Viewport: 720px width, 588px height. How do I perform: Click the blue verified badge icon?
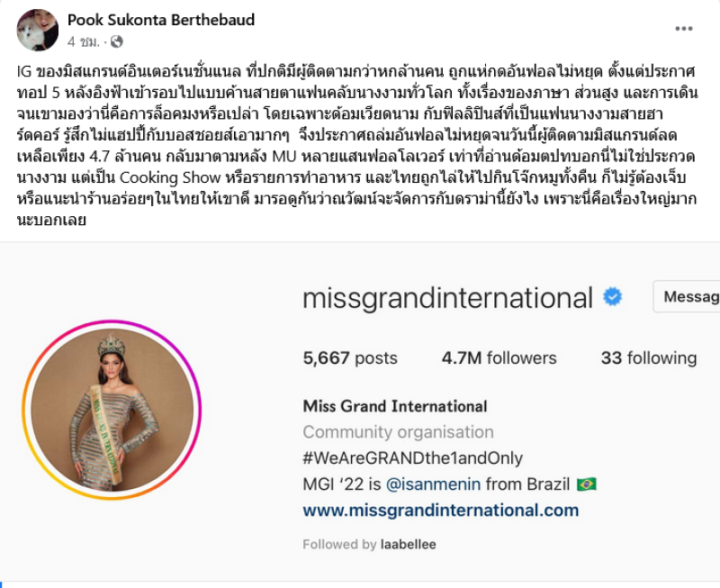[x=613, y=297]
